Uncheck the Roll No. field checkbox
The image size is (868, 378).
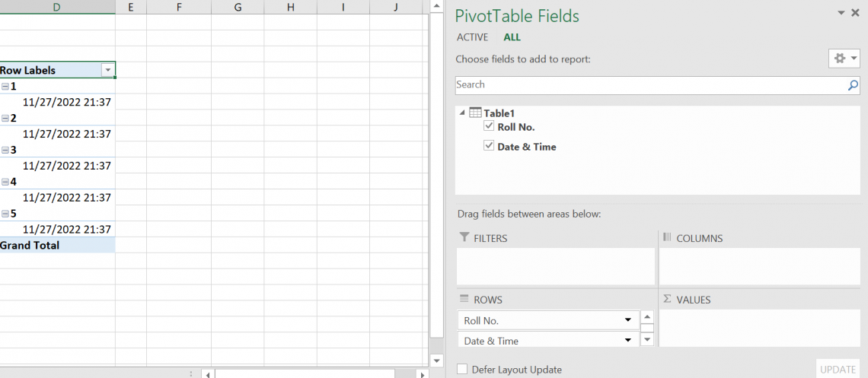(x=489, y=126)
